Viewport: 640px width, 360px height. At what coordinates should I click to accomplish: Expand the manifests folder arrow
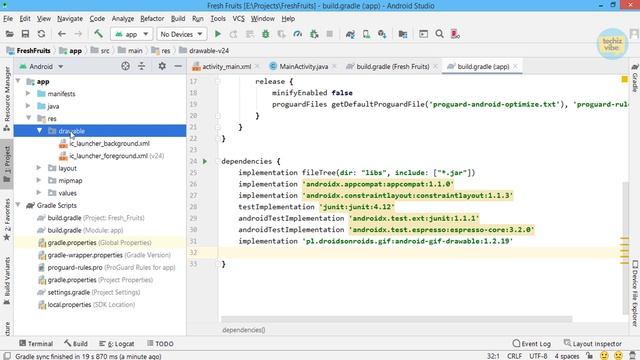(x=28, y=93)
